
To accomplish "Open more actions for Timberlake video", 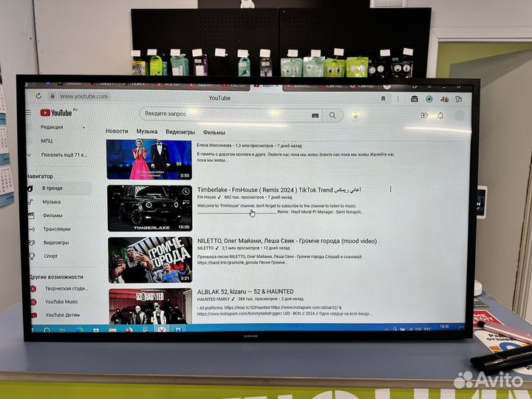I will [x=391, y=189].
